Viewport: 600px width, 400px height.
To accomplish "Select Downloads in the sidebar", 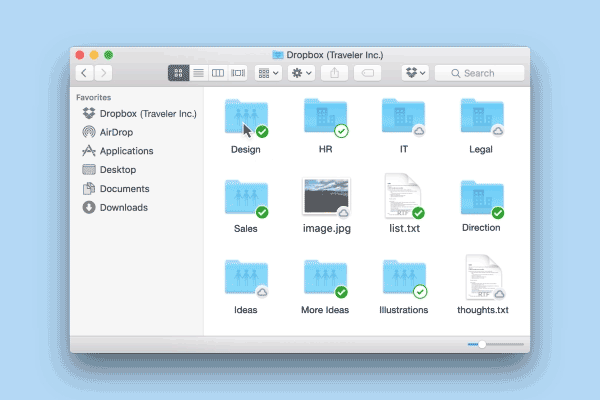I will coord(123,208).
